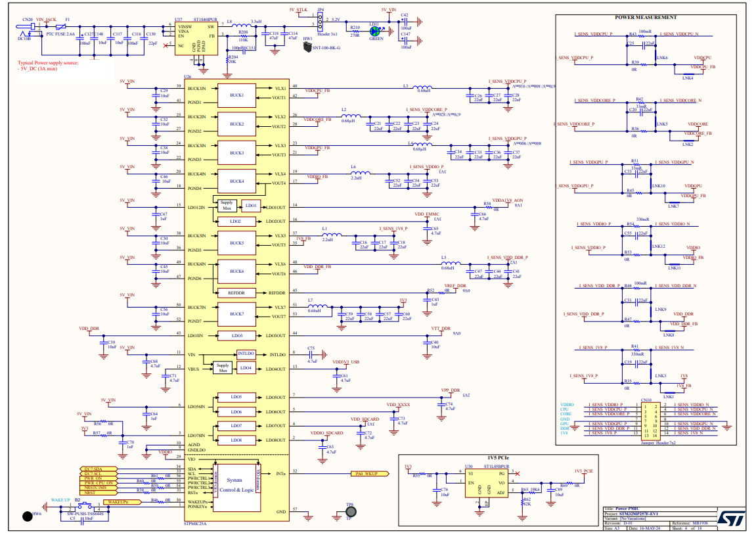Click the BUCK1 block in the PMIC

(236, 95)
